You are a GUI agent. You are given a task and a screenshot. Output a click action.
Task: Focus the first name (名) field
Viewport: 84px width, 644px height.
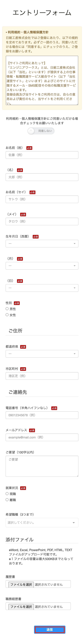42,177
